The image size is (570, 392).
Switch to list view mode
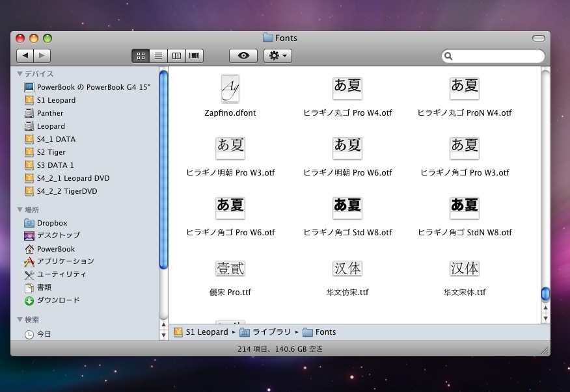coord(158,56)
